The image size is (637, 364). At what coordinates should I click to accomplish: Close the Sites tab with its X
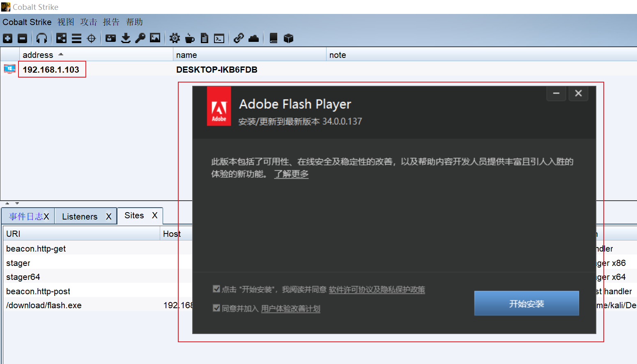pyautogui.click(x=155, y=215)
